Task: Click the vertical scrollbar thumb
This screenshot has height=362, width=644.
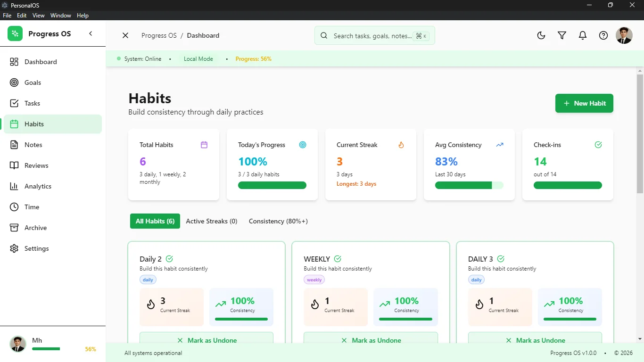Action: pyautogui.click(x=640, y=133)
